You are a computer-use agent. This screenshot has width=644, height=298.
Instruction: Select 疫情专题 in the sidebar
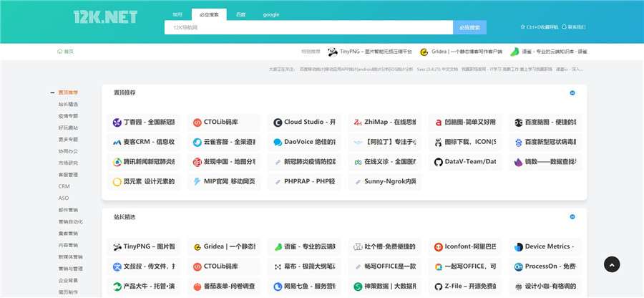(68, 116)
